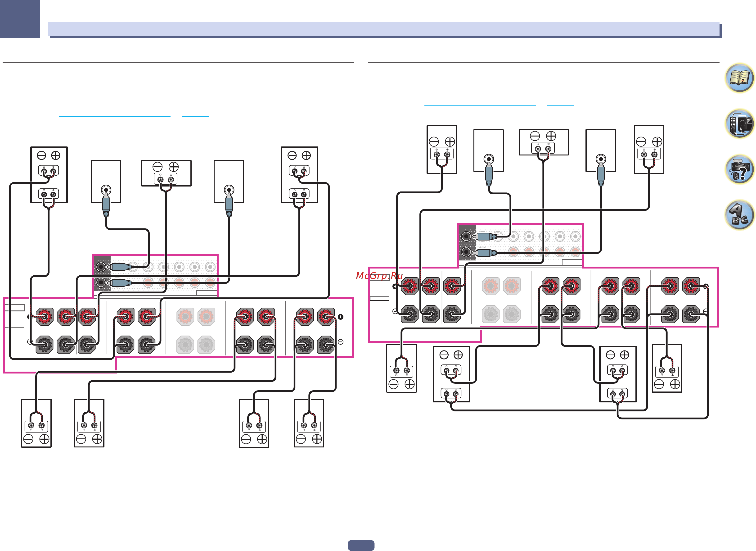The height and width of the screenshot is (551, 756).
Task: Open the question mark help icon
Action: click(740, 169)
